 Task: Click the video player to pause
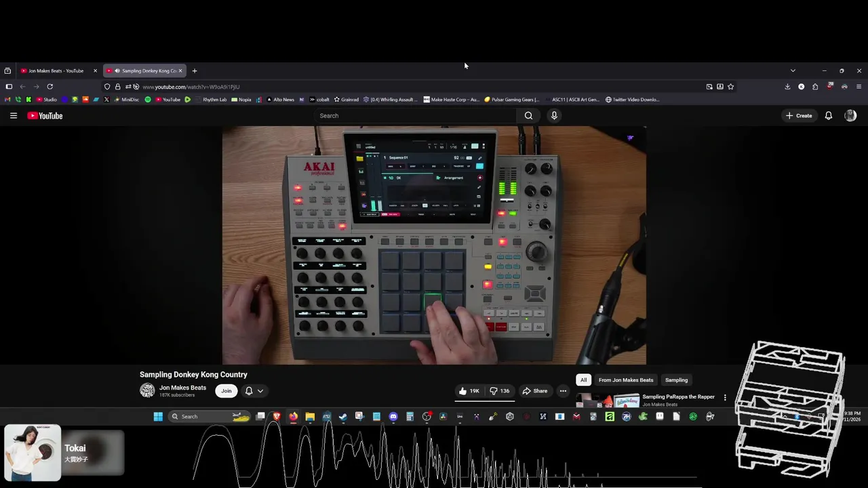[x=434, y=245]
